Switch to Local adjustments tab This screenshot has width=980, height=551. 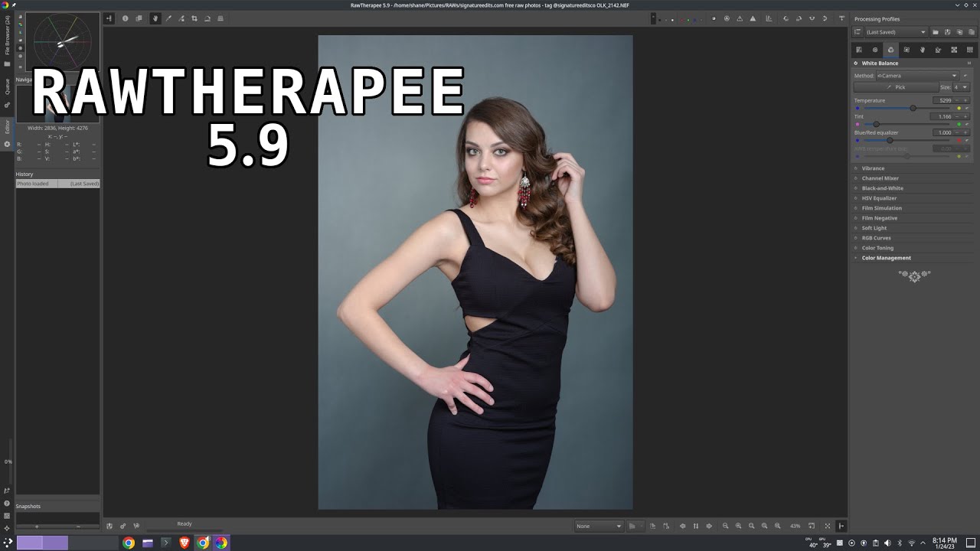click(x=923, y=50)
